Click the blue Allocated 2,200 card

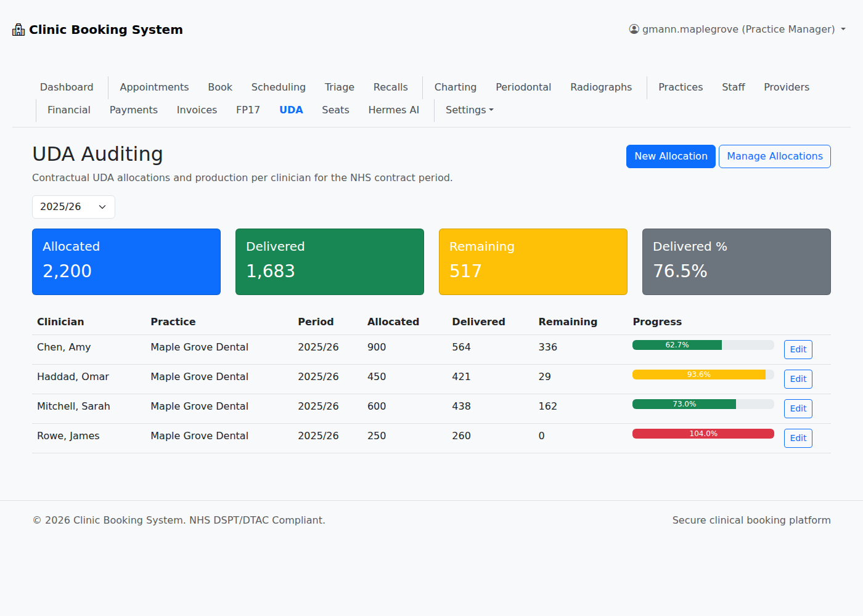pyautogui.click(x=126, y=262)
